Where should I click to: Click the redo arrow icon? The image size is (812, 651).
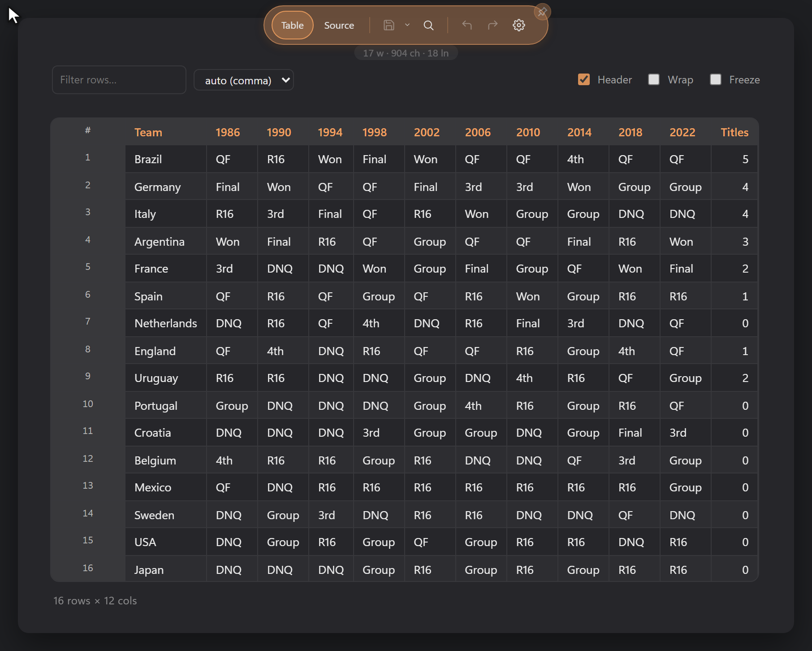pyautogui.click(x=493, y=25)
